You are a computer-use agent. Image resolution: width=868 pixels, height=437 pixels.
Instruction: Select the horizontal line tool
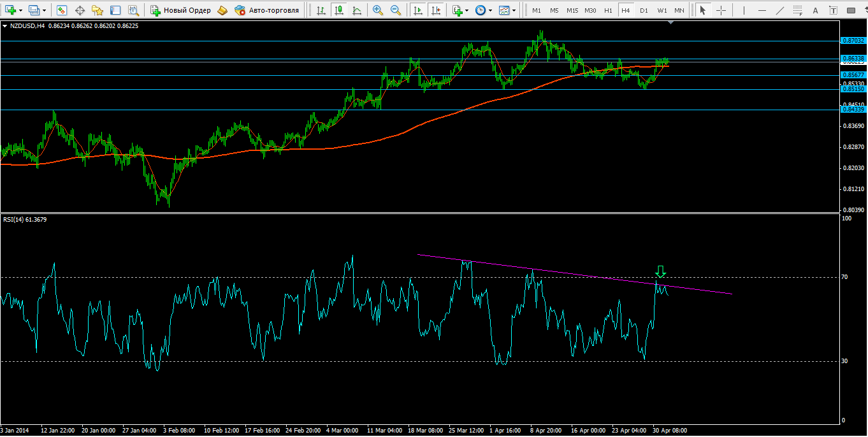pyautogui.click(x=762, y=10)
